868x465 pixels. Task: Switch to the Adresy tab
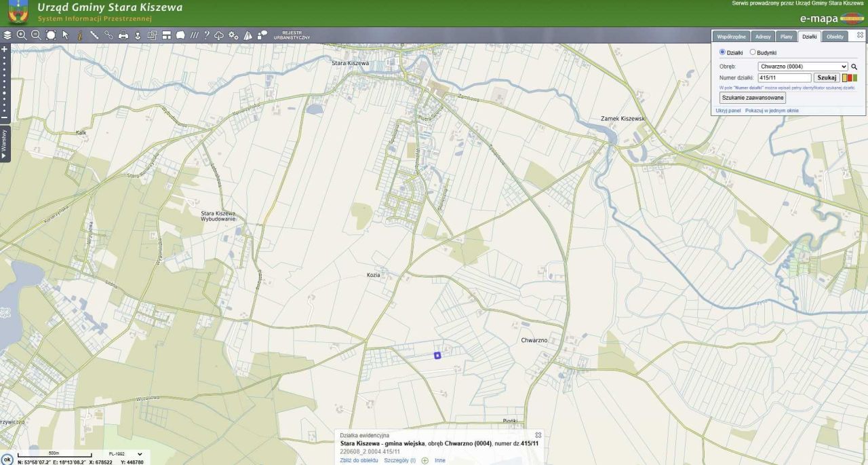(763, 37)
